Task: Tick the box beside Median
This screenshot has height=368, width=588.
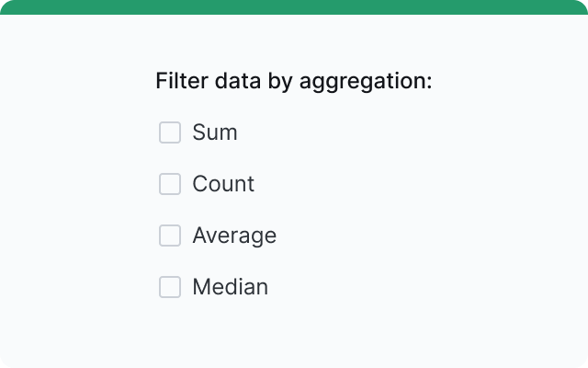Action: pos(170,287)
